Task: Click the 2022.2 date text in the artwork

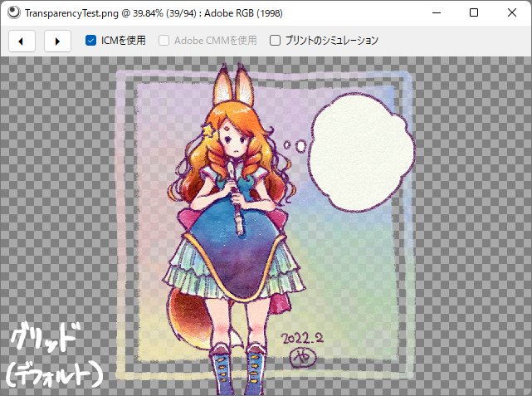Action: tap(302, 338)
